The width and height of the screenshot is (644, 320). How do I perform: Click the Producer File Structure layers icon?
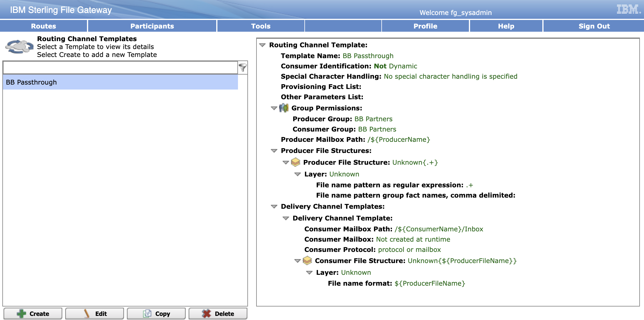[296, 162]
